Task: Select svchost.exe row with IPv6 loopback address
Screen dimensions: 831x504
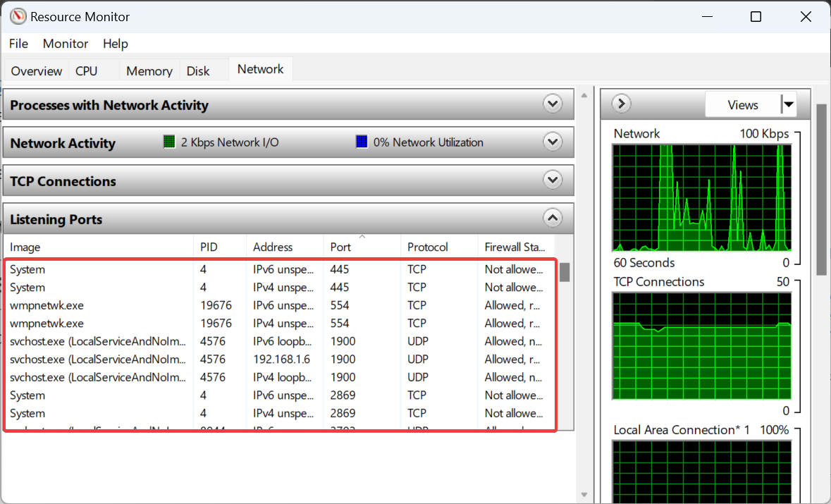Action: click(x=280, y=341)
